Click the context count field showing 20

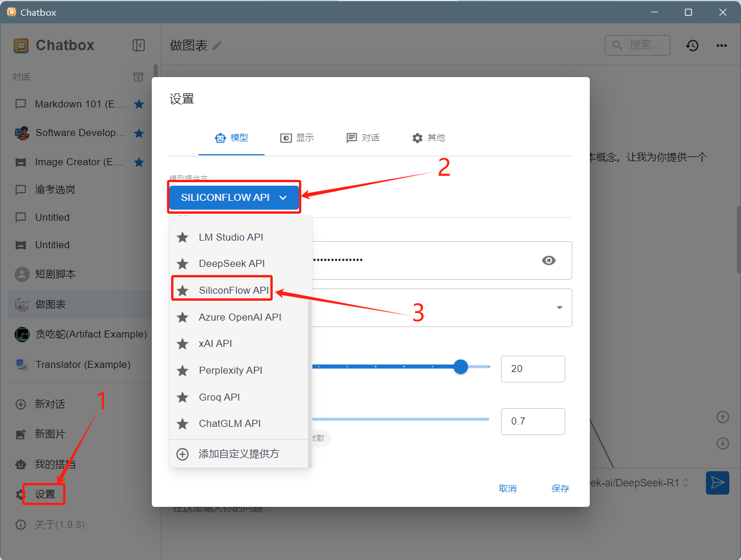pyautogui.click(x=533, y=369)
